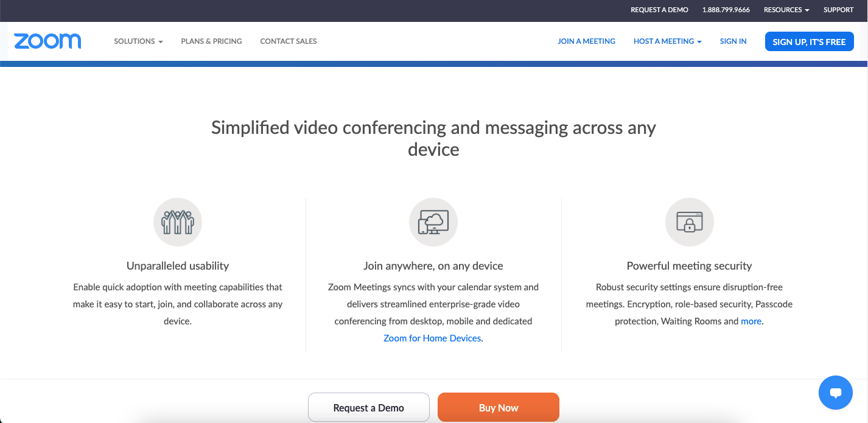
Task: Select Join a Meeting
Action: tap(586, 41)
